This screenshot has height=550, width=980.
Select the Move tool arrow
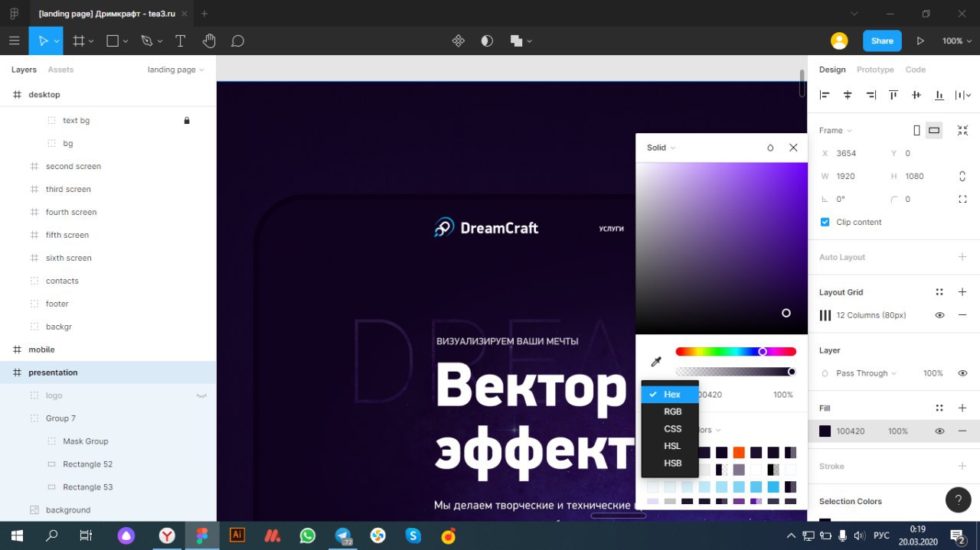pos(42,41)
